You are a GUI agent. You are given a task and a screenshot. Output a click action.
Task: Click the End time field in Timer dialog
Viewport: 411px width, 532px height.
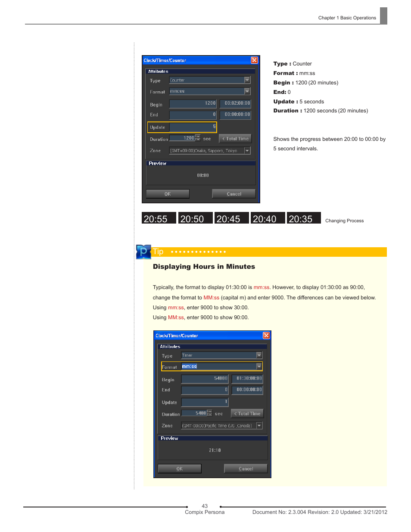pos(247,390)
